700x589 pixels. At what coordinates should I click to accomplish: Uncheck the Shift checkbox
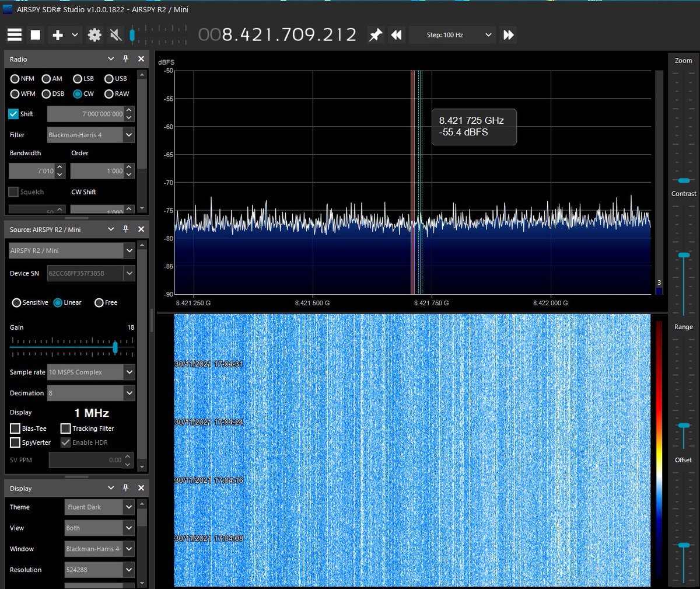(13, 114)
